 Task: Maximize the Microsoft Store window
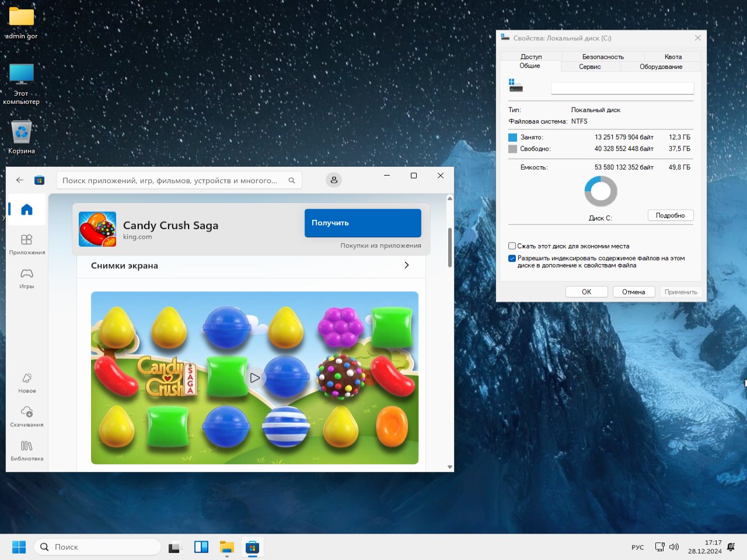(414, 176)
